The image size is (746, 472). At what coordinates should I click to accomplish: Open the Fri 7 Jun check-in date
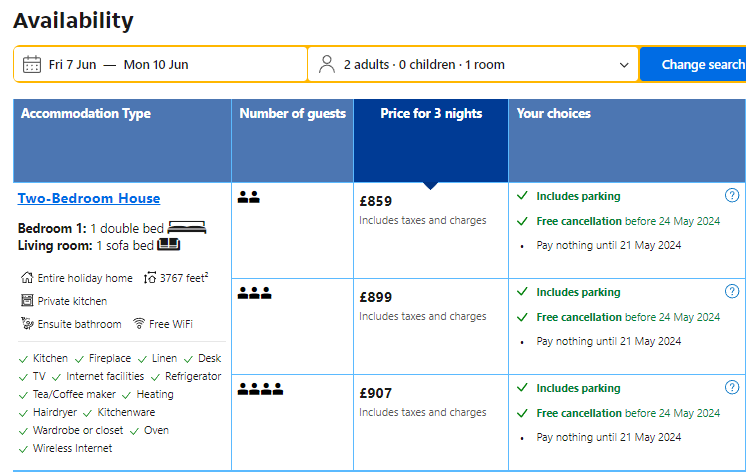pos(72,65)
